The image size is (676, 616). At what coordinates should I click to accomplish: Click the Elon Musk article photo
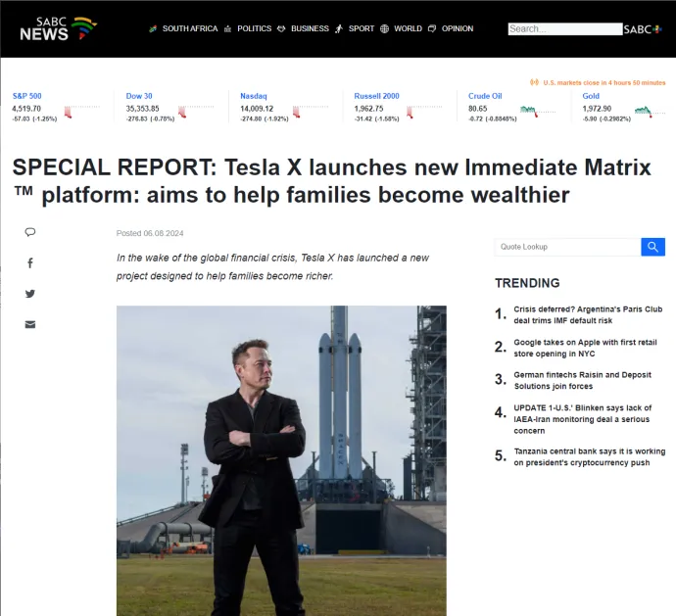281,461
